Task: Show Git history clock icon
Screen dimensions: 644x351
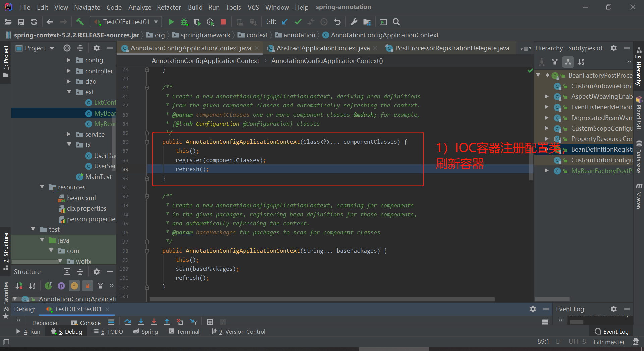Action: point(324,22)
